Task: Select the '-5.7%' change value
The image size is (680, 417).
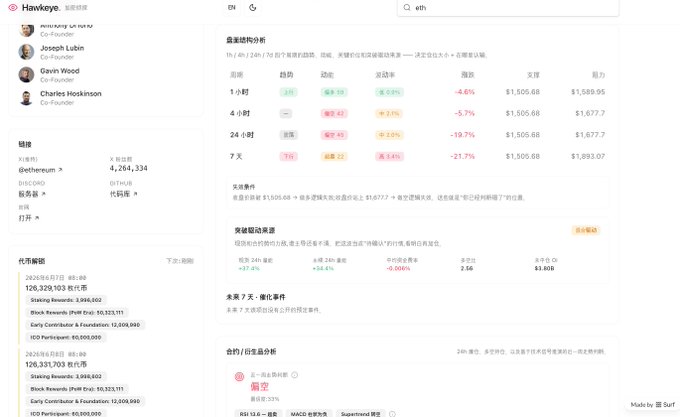Action: (464, 113)
